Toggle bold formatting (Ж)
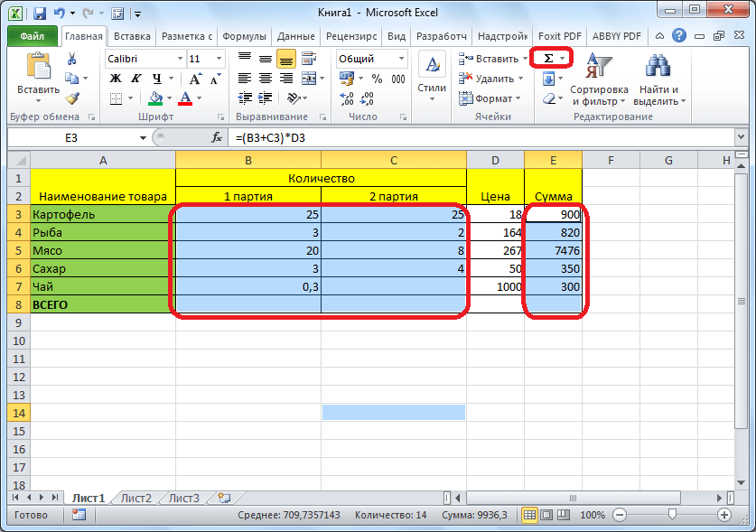 116,79
